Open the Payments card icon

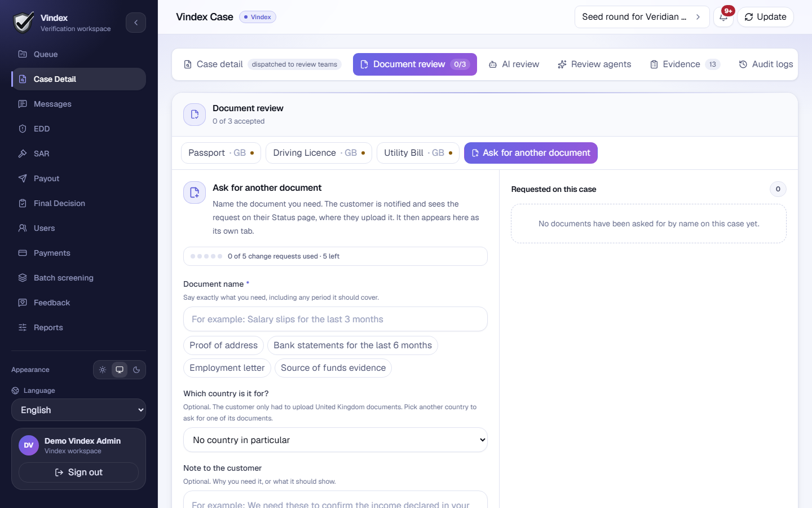tap(23, 253)
